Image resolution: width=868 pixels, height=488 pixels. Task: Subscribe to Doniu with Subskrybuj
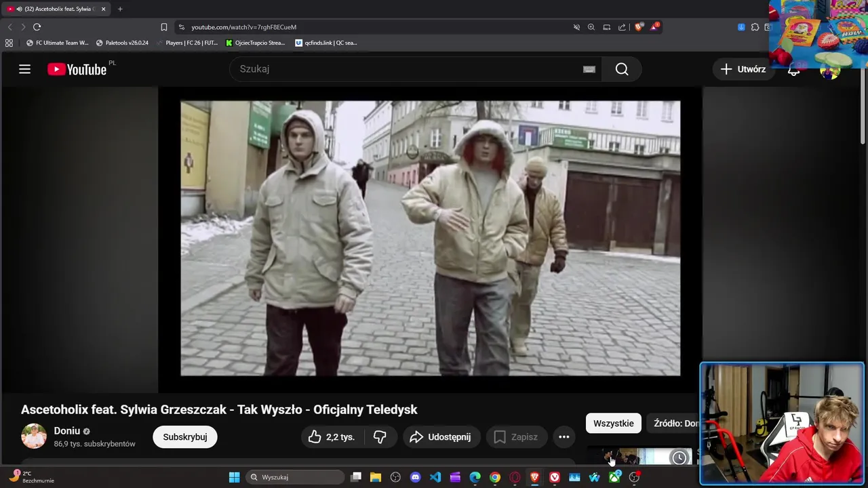pyautogui.click(x=184, y=437)
